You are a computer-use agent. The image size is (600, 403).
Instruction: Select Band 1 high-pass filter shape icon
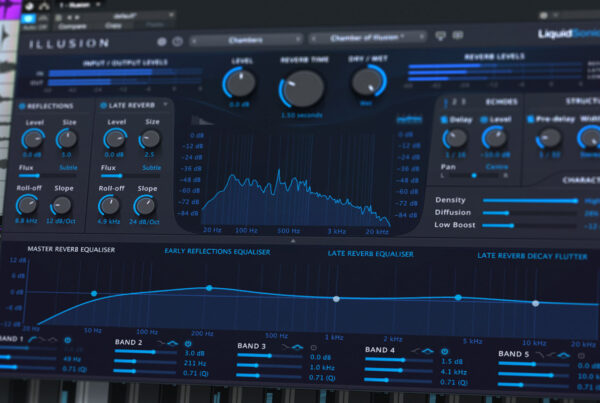click(33, 339)
